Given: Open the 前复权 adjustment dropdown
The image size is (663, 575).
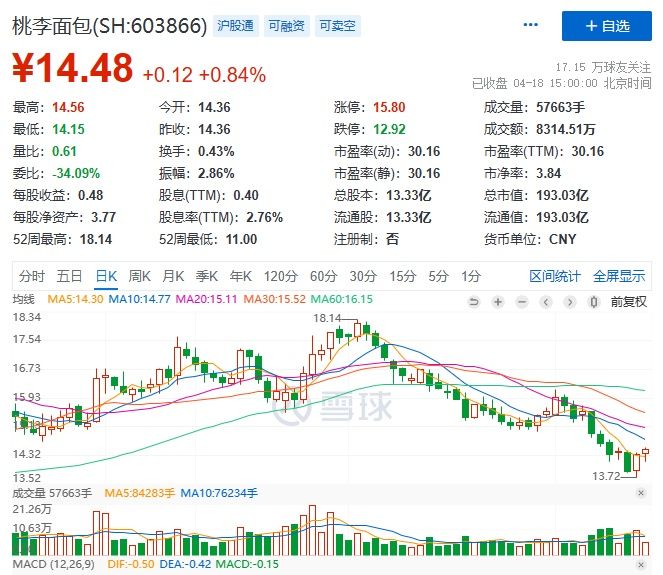Looking at the screenshot, I should pyautogui.click(x=628, y=302).
